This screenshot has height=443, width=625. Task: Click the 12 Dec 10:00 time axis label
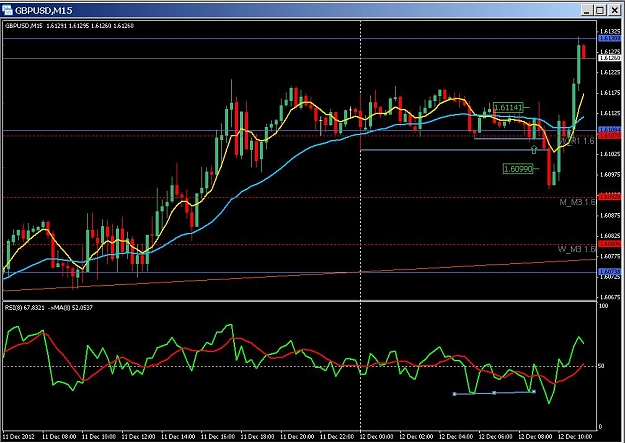pyautogui.click(x=574, y=437)
